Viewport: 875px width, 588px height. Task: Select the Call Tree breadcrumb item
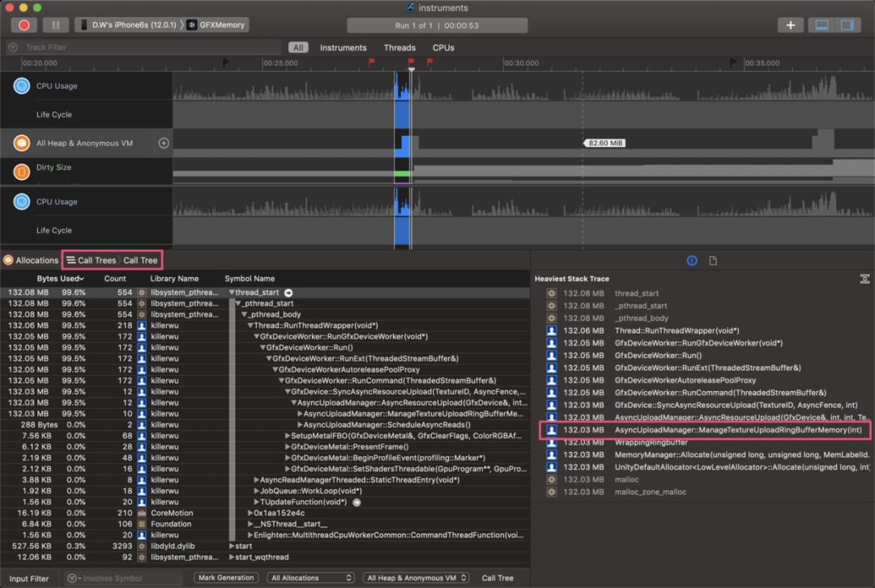pos(140,261)
